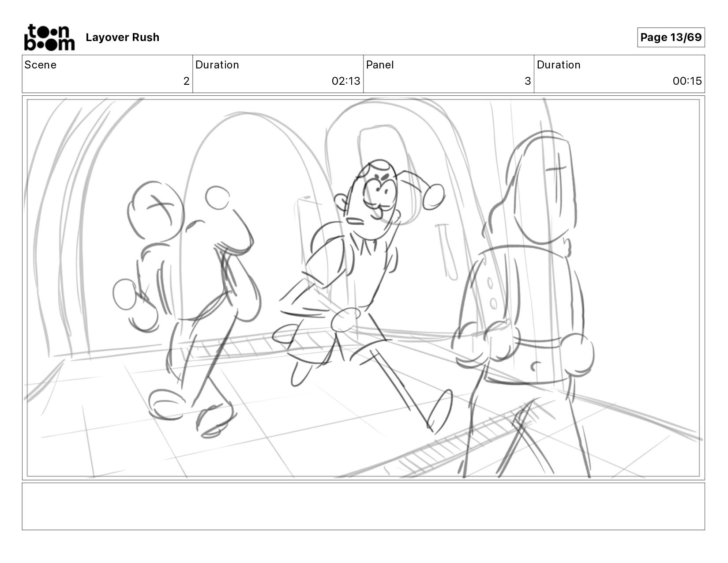Viewport: 728px width, 563px height.
Task: Click the scene number '2'
Action: 186,81
